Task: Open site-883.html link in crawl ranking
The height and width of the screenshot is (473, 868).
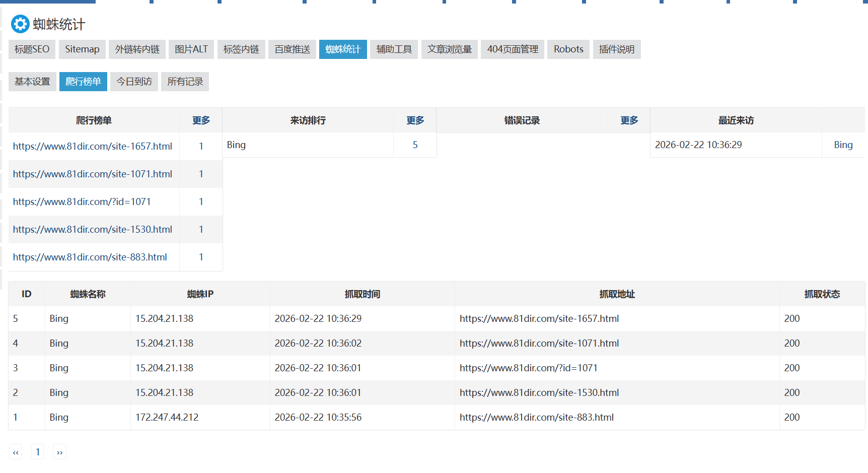Action: pos(90,257)
